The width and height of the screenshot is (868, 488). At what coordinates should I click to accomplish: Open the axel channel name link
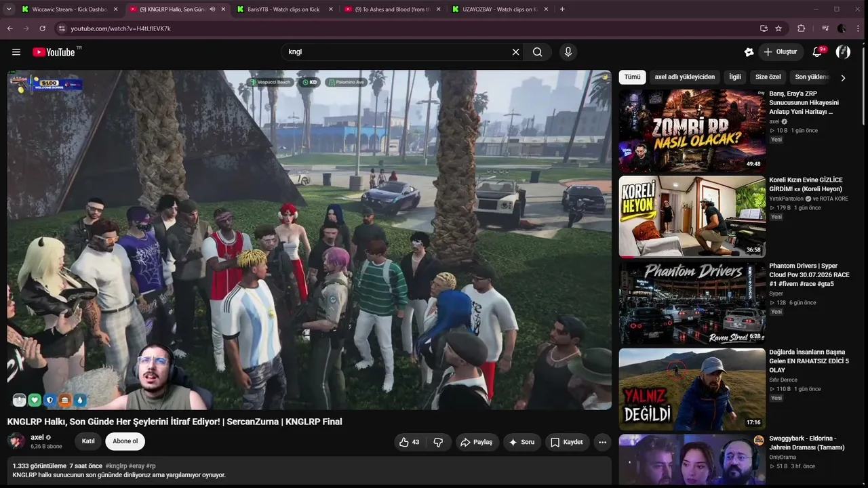point(37,437)
